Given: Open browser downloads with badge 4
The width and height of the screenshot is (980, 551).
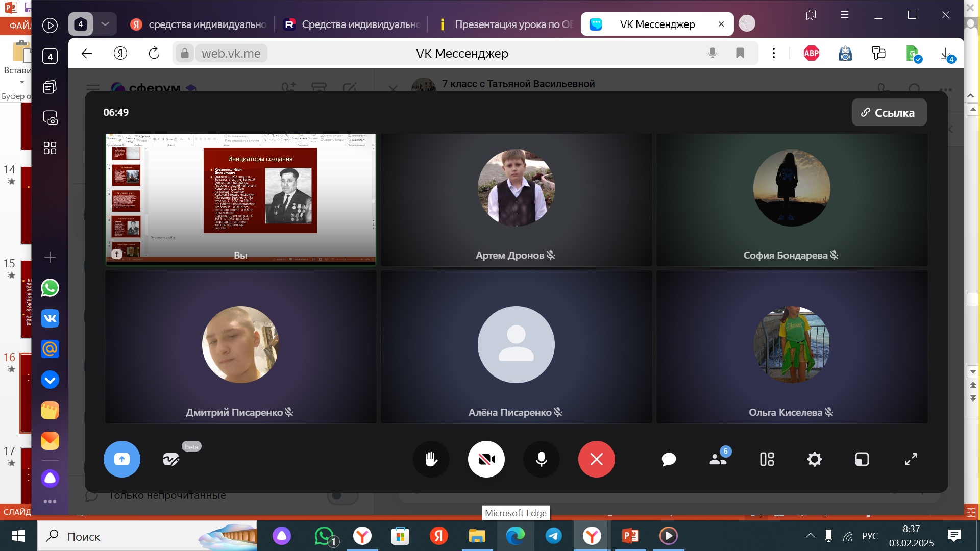Looking at the screenshot, I should (947, 54).
